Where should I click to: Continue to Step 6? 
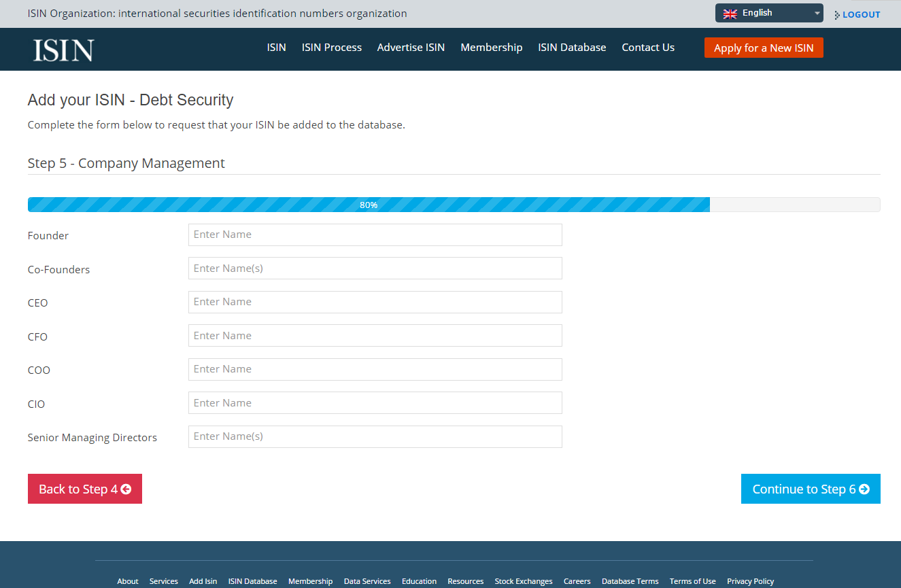[810, 489]
